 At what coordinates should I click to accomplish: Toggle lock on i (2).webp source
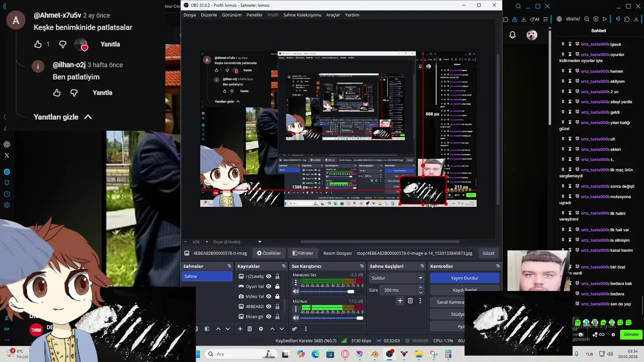277,277
